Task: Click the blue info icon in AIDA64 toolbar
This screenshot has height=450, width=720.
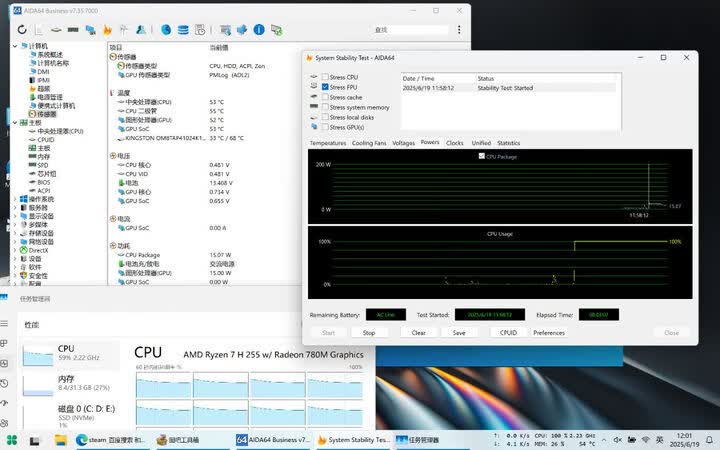Action: pyautogui.click(x=259, y=30)
